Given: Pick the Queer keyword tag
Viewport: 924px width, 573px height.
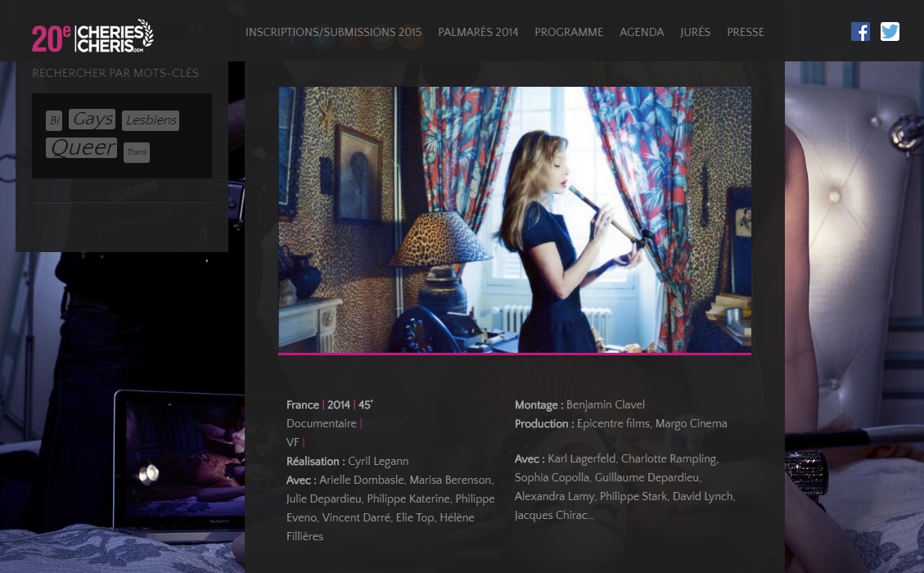Looking at the screenshot, I should (x=82, y=148).
